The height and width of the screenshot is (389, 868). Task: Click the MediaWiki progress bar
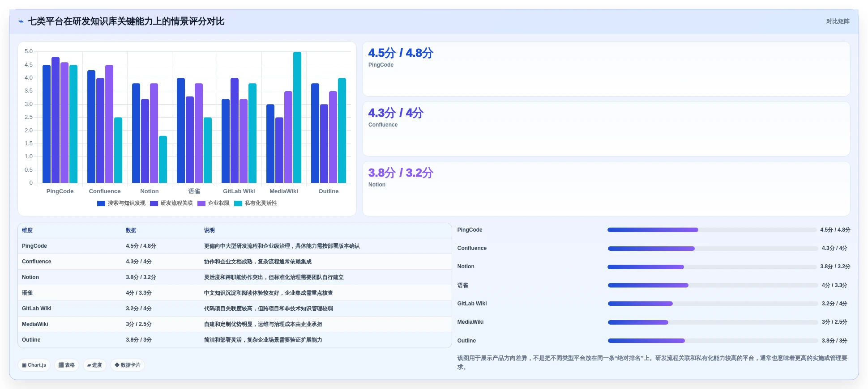tap(713, 322)
